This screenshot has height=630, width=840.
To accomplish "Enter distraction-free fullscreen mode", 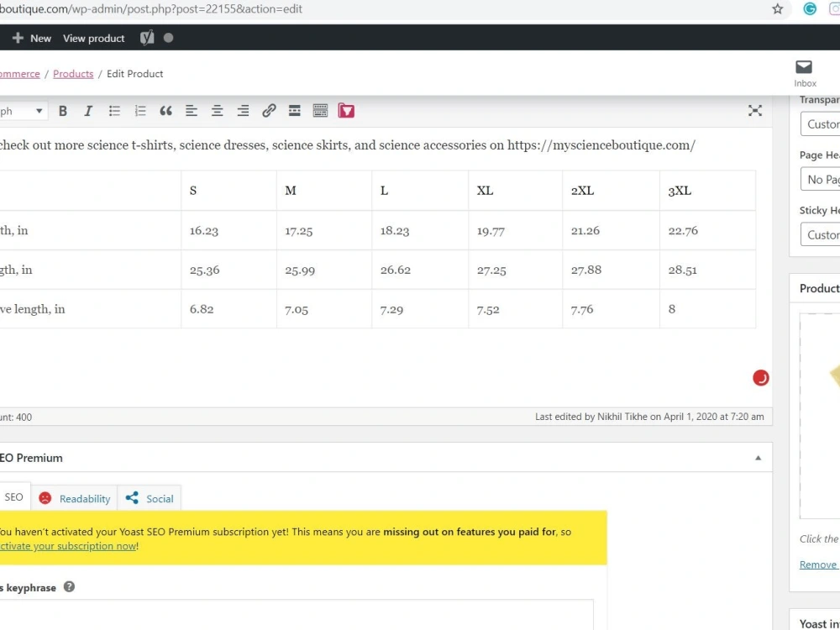I will [755, 111].
